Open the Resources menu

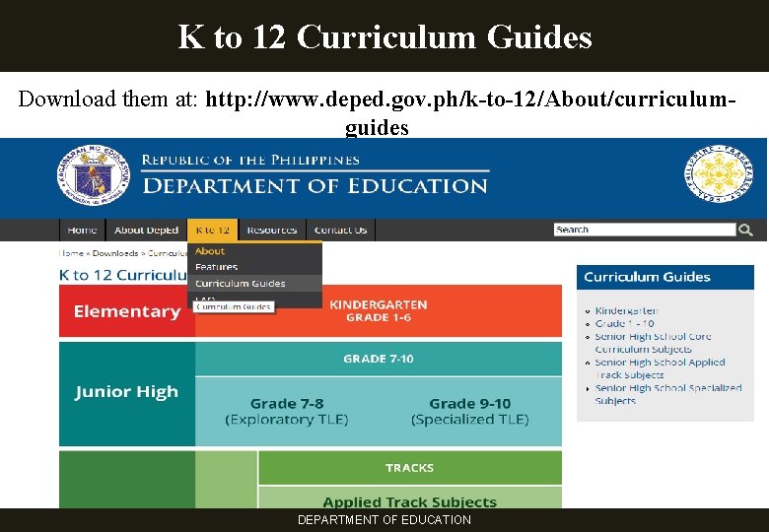[272, 230]
